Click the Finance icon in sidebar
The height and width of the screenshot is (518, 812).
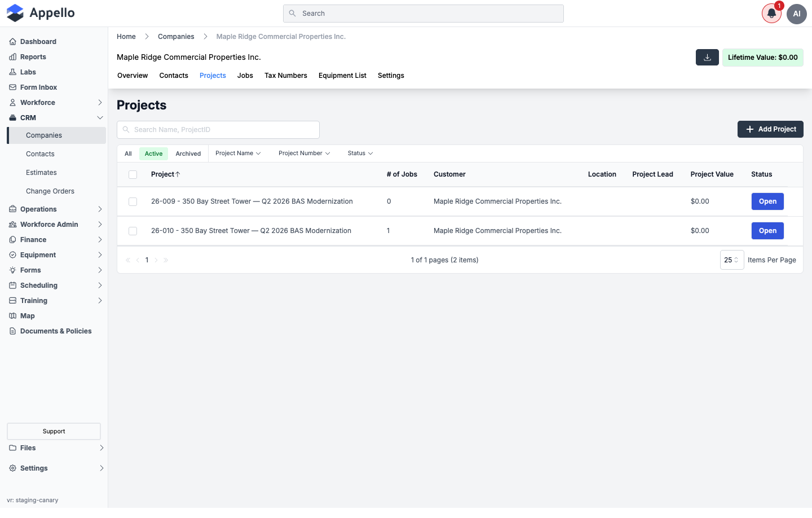[12, 240]
